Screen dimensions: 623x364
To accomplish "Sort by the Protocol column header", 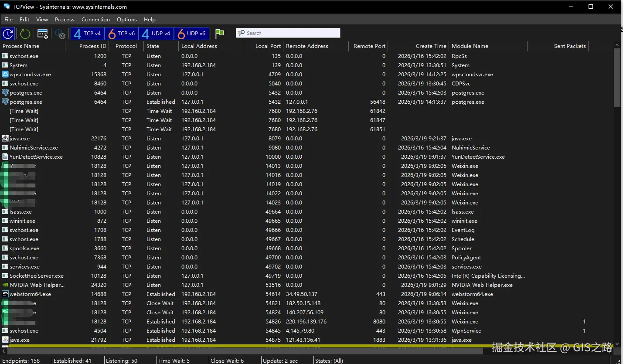I will (126, 46).
